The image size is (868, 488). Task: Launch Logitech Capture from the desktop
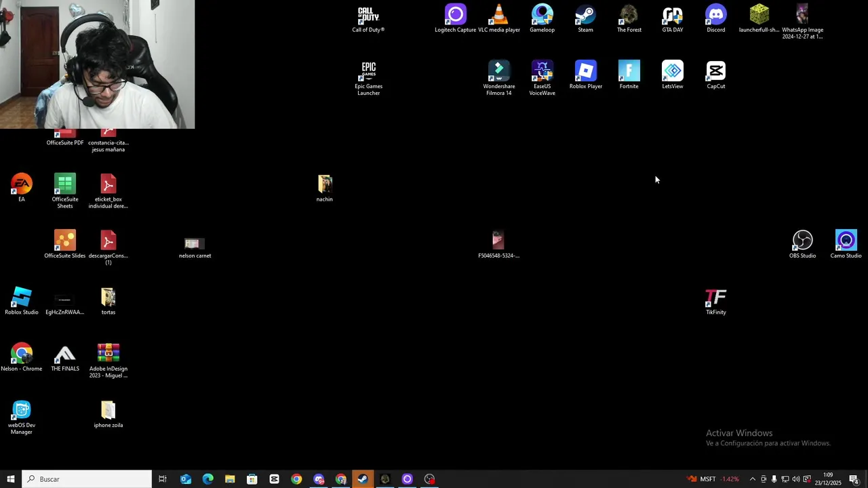click(x=455, y=19)
